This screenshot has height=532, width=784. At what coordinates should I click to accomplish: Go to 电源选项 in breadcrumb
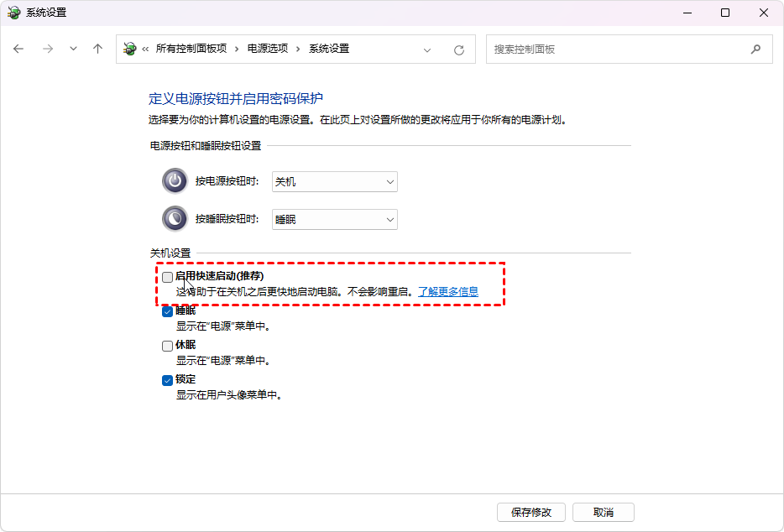coord(268,49)
